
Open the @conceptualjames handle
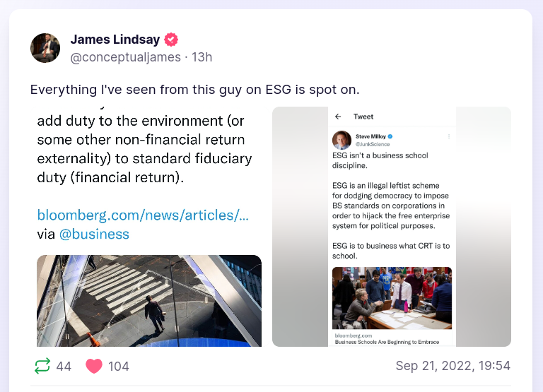[125, 57]
